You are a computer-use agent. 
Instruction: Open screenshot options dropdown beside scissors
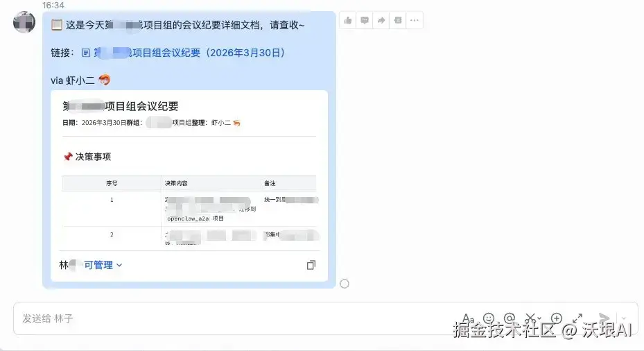click(539, 318)
